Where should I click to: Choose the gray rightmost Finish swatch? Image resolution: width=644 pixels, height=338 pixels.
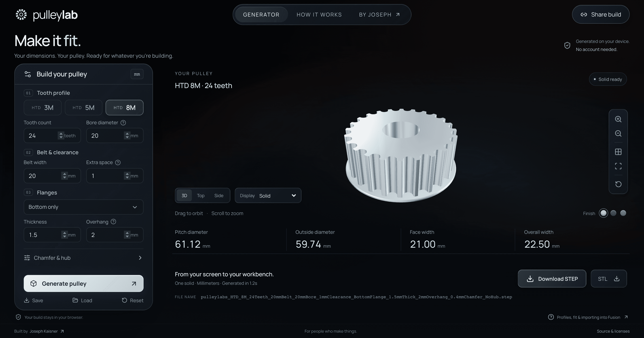point(623,213)
